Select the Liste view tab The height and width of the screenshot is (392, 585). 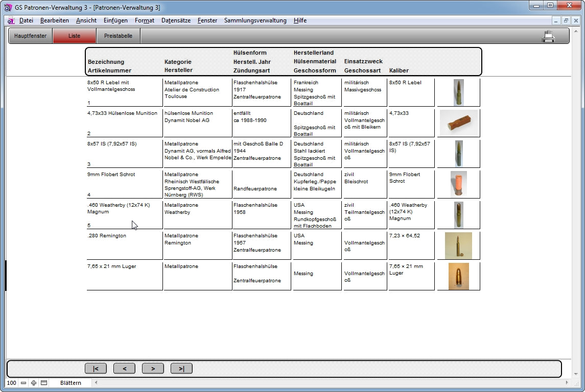pos(74,36)
